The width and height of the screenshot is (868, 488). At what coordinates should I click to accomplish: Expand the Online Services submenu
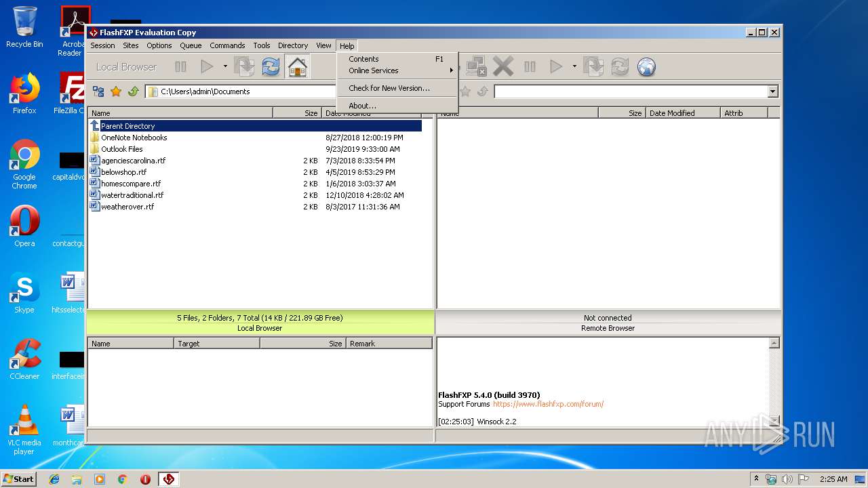(397, 70)
